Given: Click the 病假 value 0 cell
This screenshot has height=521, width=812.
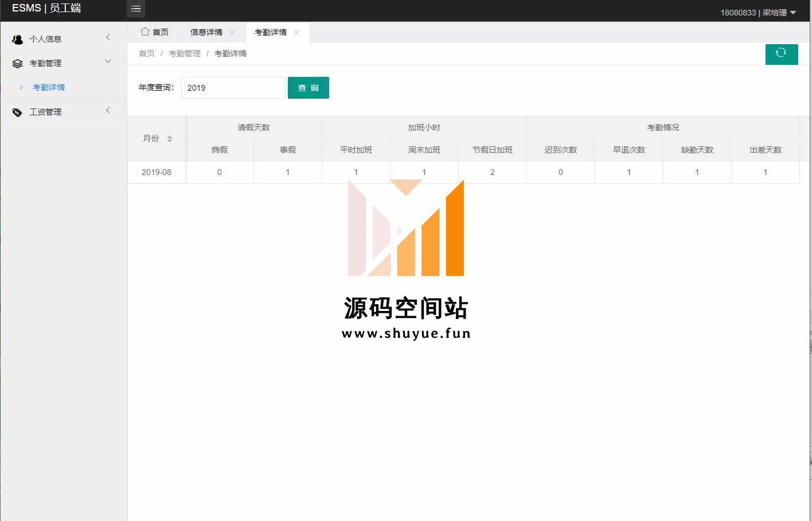Looking at the screenshot, I should point(220,172).
